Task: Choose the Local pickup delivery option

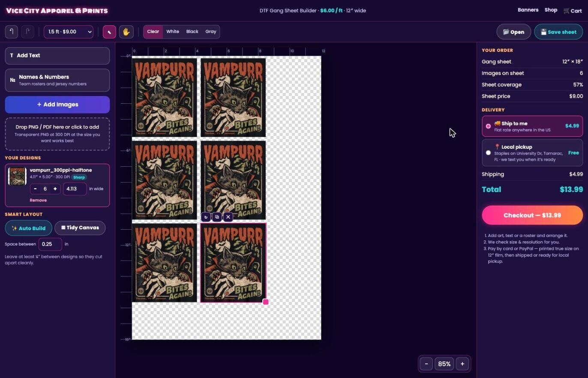Action: (532, 153)
